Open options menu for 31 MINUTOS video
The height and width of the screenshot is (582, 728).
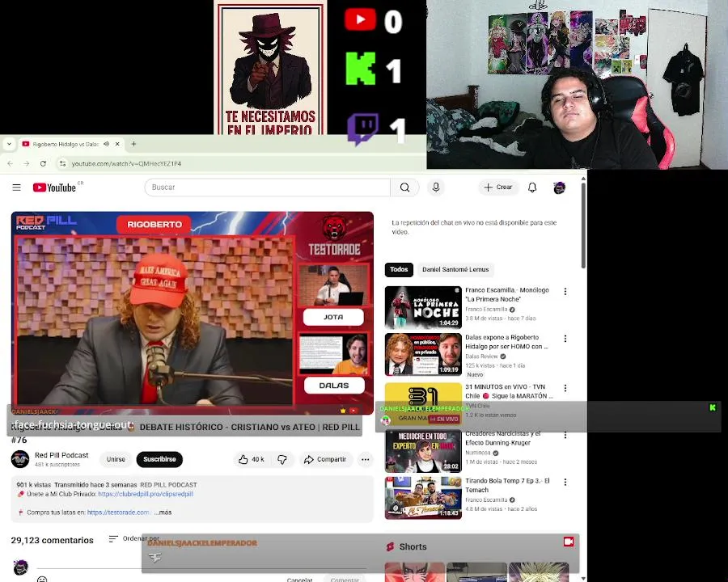pos(565,388)
